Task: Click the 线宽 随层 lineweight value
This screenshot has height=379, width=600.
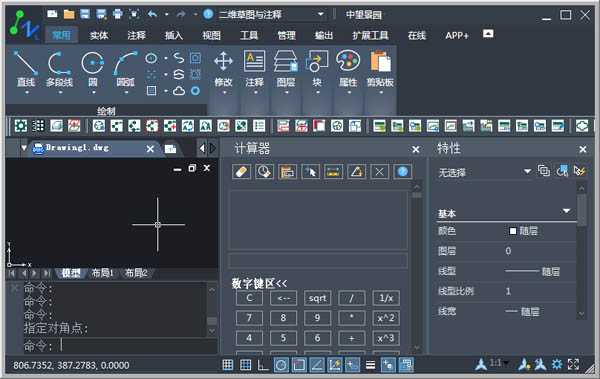Action: [522, 312]
